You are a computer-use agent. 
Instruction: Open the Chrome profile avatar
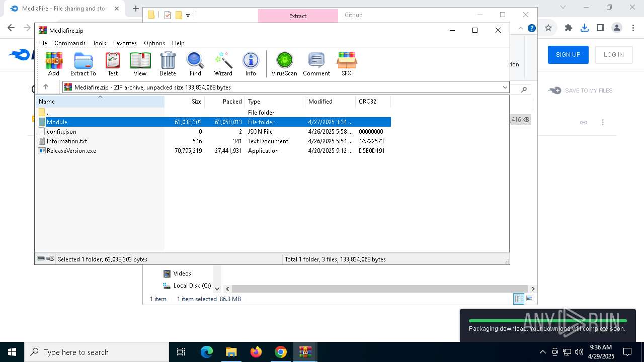pos(617,28)
